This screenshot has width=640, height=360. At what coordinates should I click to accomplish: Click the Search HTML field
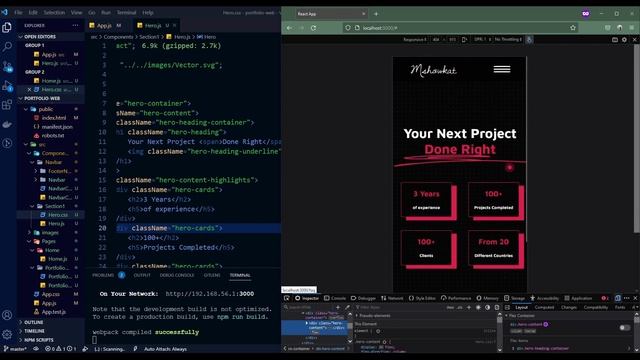309,307
